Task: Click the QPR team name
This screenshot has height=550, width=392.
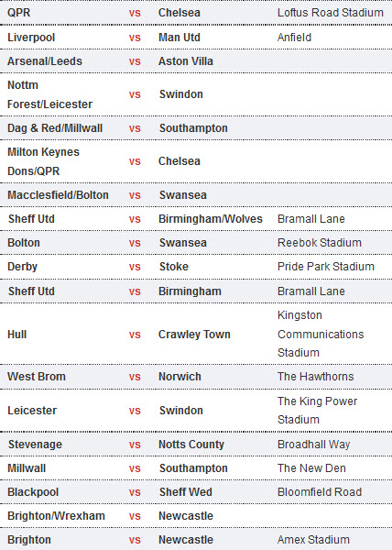Action: [x=19, y=13]
